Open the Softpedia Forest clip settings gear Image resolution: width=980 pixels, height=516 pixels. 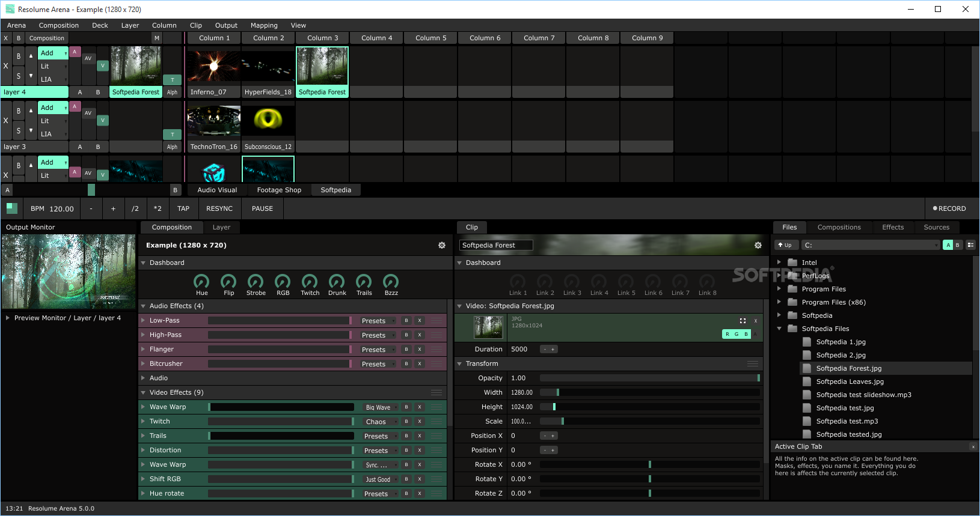[x=758, y=245]
